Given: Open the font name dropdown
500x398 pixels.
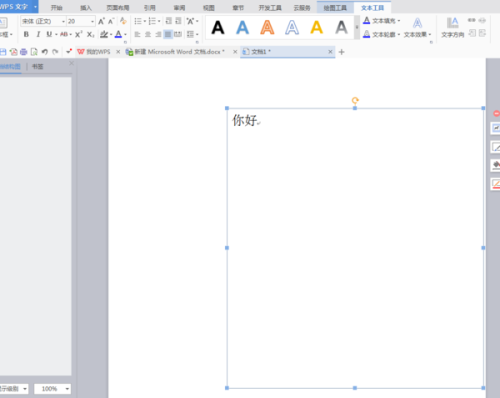Looking at the screenshot, I should [x=63, y=21].
